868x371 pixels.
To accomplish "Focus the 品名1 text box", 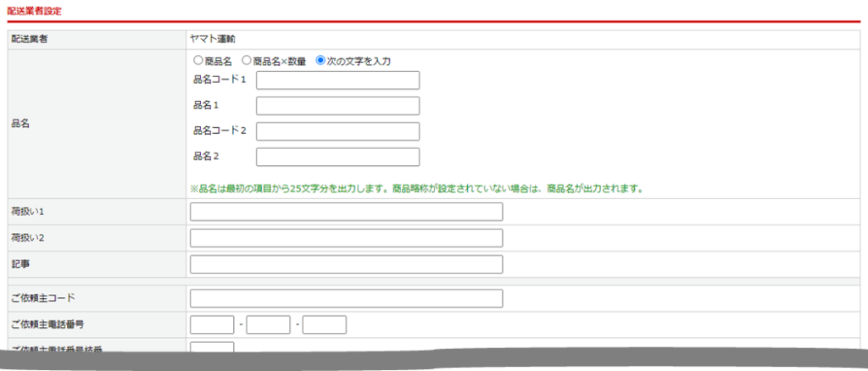I will click(337, 106).
